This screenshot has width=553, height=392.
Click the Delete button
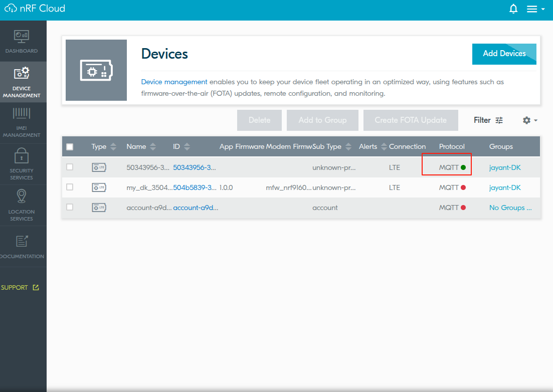click(x=259, y=120)
